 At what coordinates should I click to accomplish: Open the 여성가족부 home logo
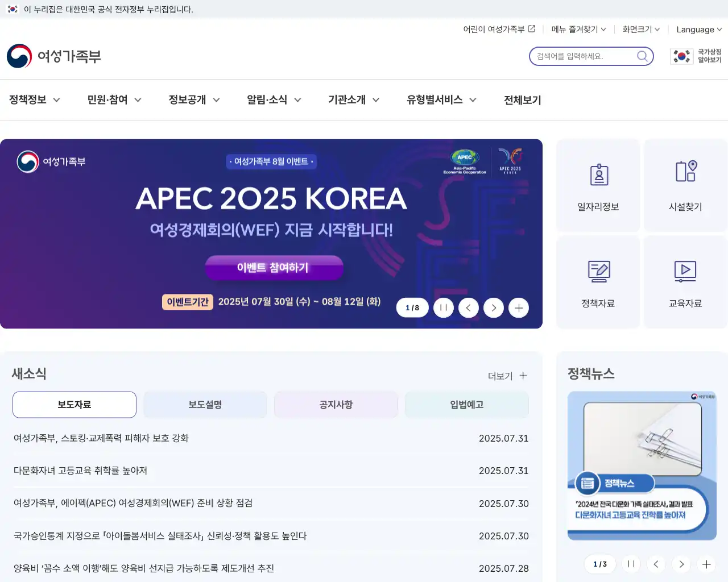54,56
